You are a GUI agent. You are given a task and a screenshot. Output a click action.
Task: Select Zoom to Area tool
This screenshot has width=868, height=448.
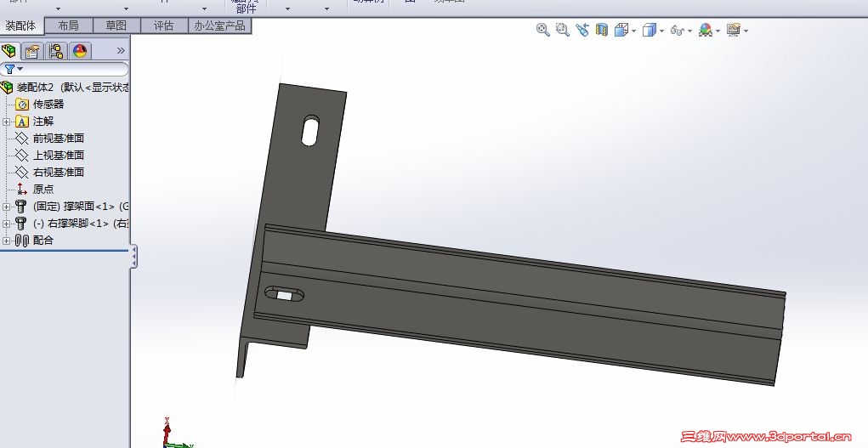pyautogui.click(x=563, y=30)
